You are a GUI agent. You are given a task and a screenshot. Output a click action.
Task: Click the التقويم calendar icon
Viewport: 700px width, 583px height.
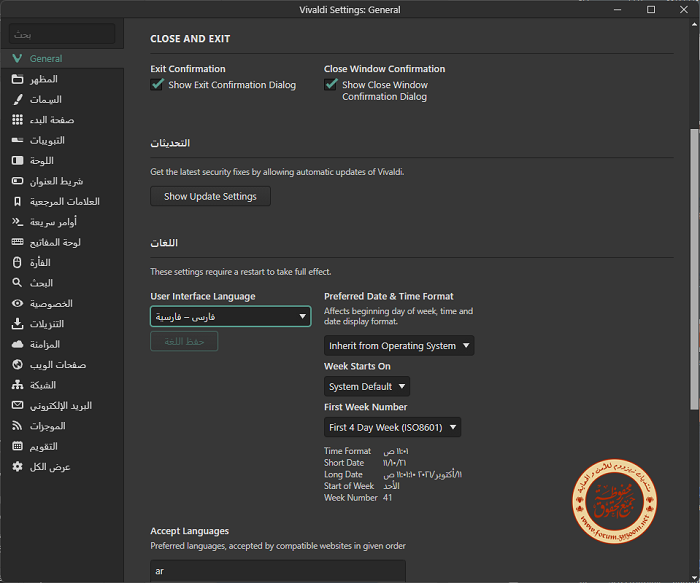(17, 446)
